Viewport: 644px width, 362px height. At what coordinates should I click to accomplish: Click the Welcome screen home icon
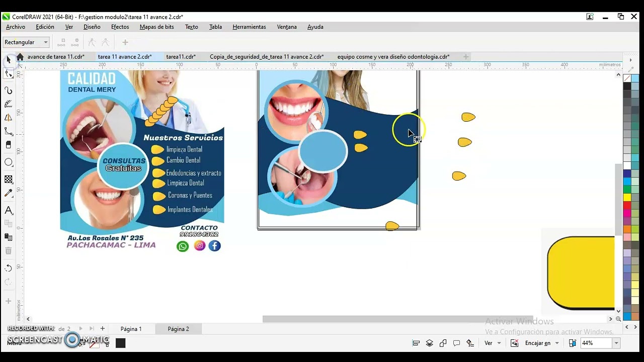coord(20,57)
